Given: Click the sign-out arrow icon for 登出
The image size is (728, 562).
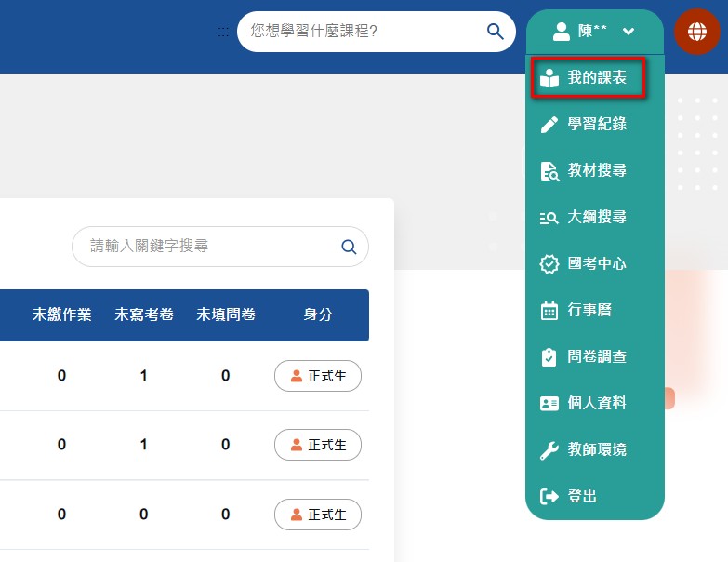Looking at the screenshot, I should (549, 496).
